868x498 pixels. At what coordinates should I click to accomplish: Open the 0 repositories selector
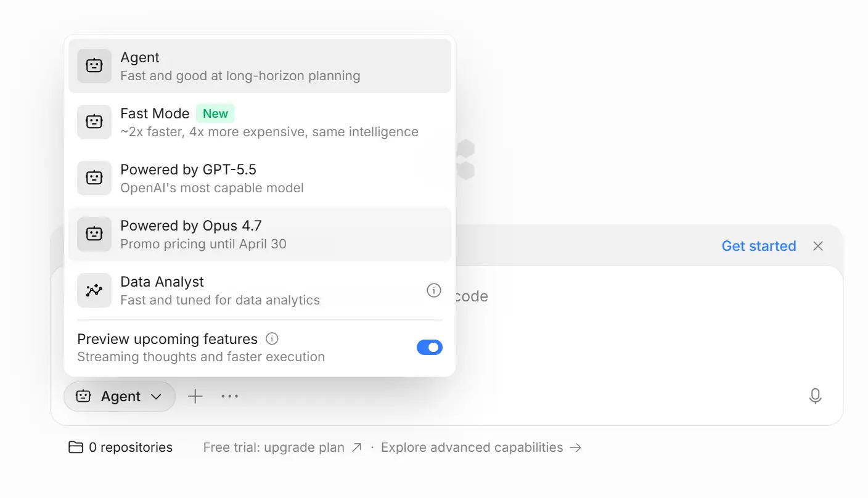(x=120, y=447)
